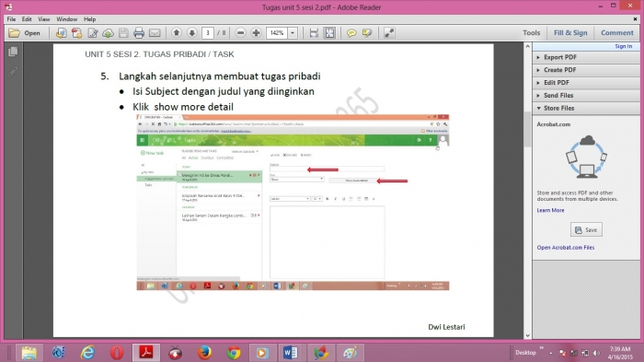Zoom out with minus button
Screen dimensions: 644x362
pyautogui.click(x=241, y=33)
